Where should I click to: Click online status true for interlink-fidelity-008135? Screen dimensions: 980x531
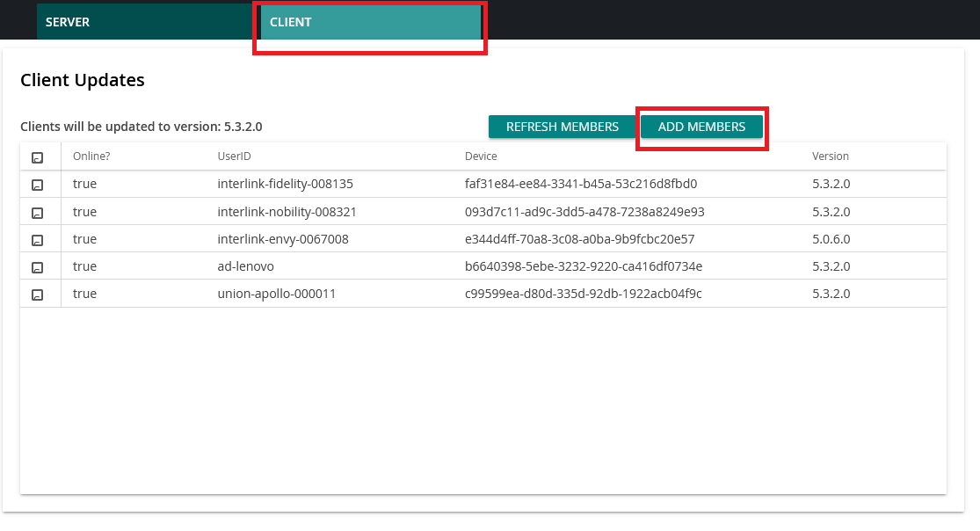(84, 184)
